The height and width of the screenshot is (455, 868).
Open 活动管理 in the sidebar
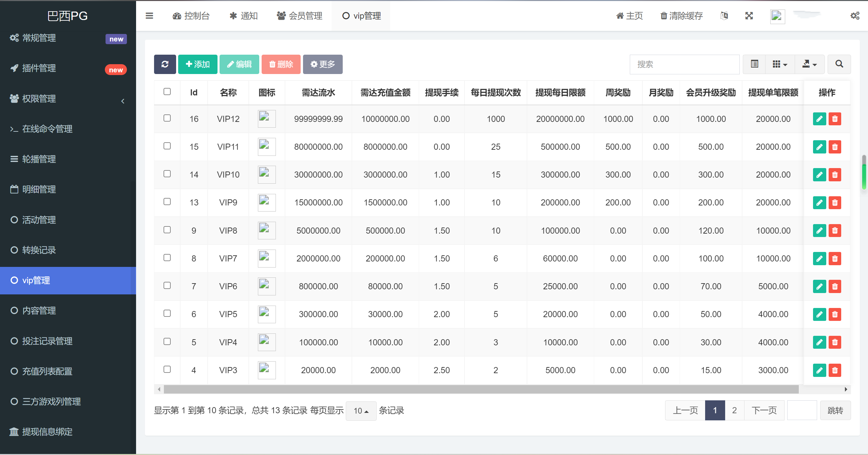39,220
